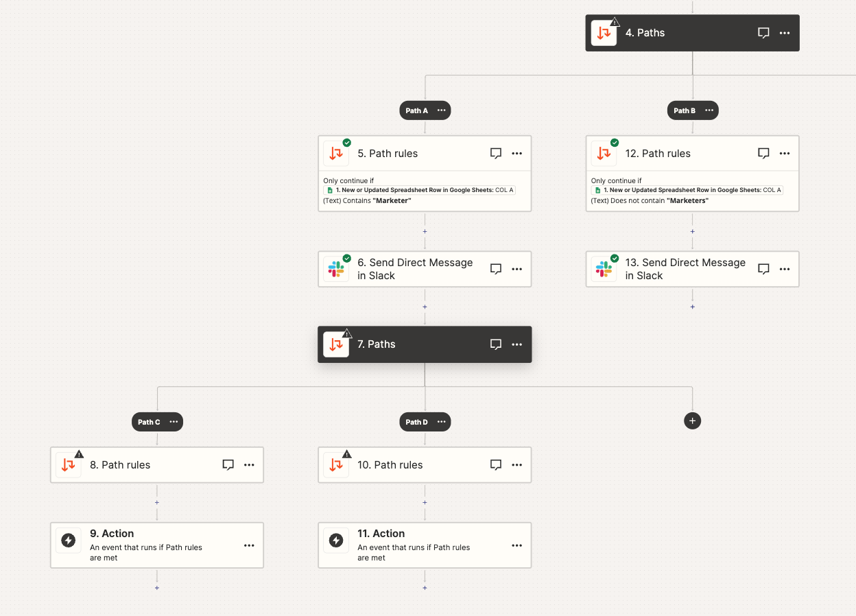Select the Path rules icon on step 5
This screenshot has height=616, width=856.
click(x=336, y=153)
